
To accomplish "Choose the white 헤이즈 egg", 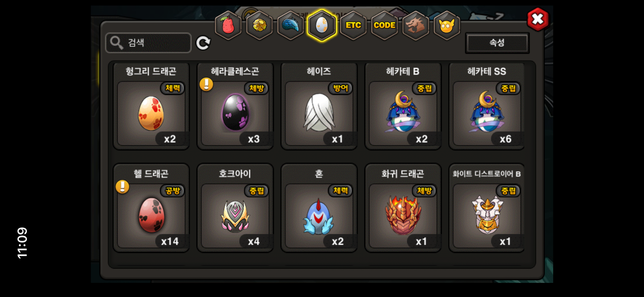I will click(319, 106).
